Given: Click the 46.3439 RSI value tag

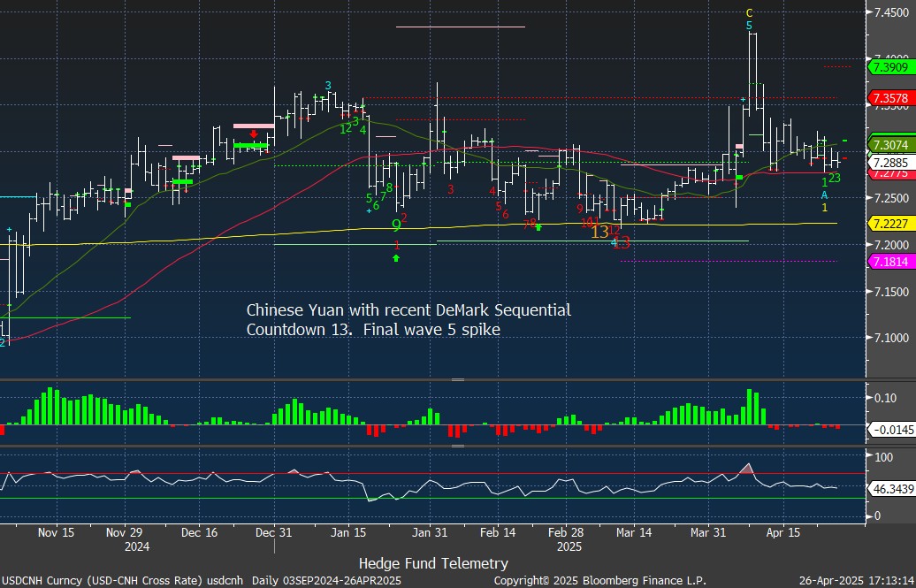Looking at the screenshot, I should [893, 488].
